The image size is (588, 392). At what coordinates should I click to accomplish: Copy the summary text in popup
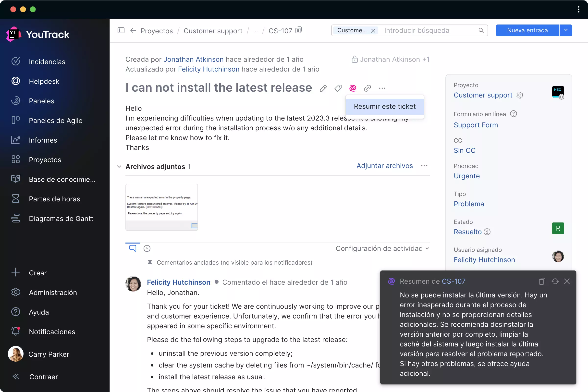click(x=542, y=281)
